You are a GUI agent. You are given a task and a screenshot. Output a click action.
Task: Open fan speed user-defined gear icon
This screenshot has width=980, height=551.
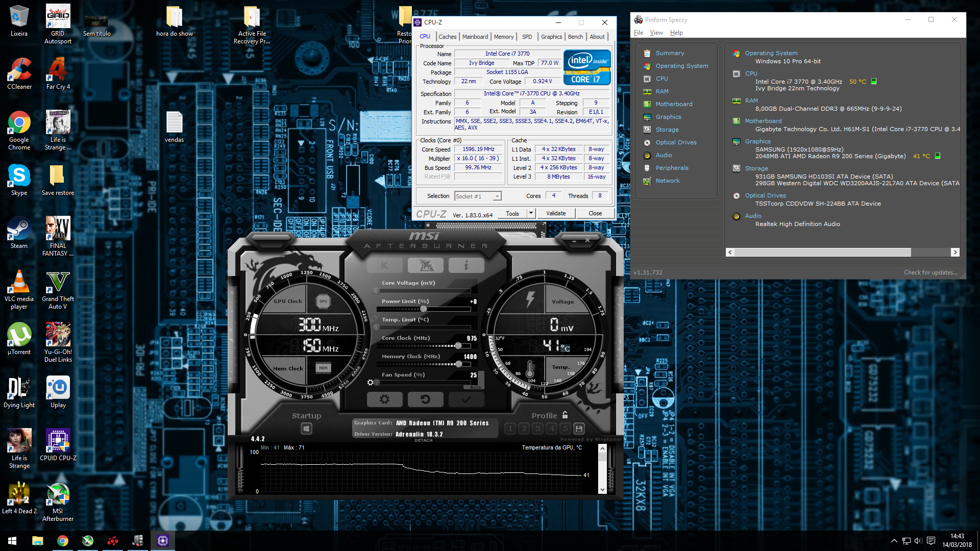(370, 382)
